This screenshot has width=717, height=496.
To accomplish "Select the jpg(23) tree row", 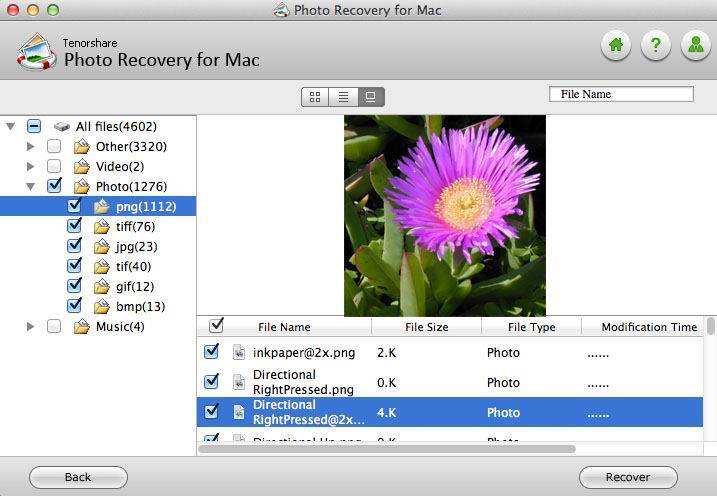I will click(x=98, y=247).
